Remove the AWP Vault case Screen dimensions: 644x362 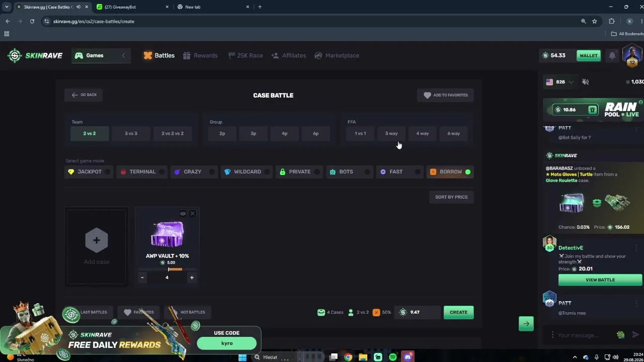pos(192,214)
